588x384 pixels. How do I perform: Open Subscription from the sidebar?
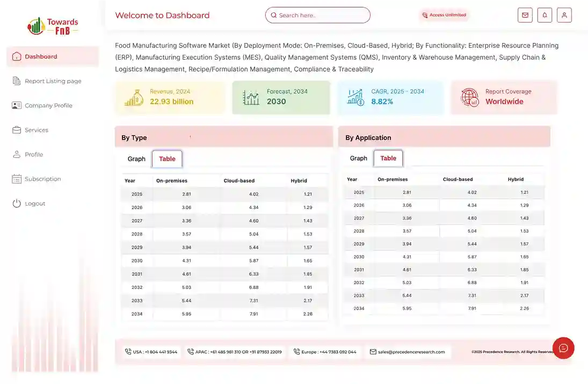point(42,179)
